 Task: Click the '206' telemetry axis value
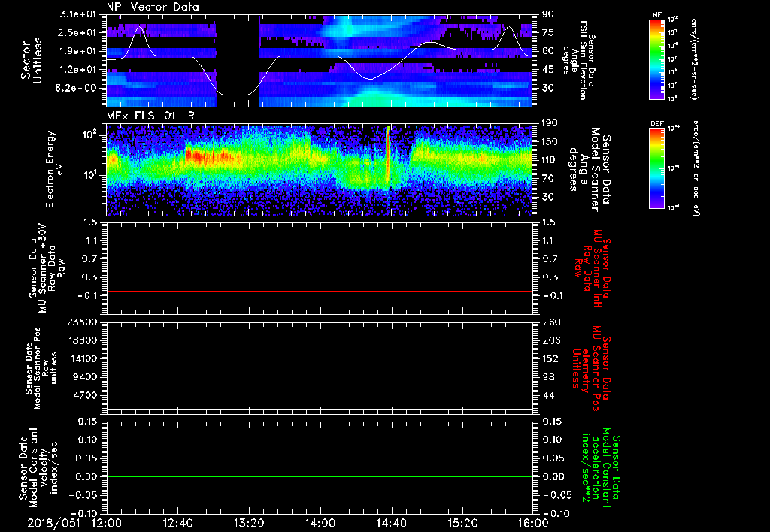pos(550,340)
